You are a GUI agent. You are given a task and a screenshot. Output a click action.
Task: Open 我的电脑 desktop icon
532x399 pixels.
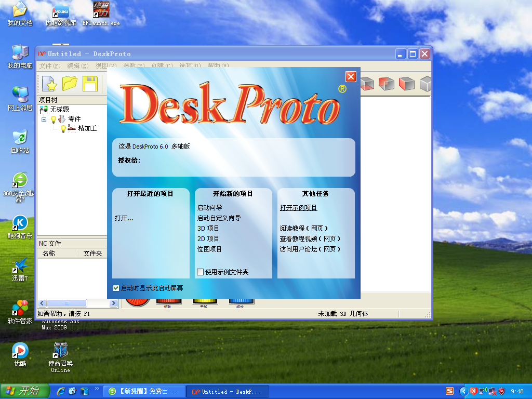coord(20,56)
